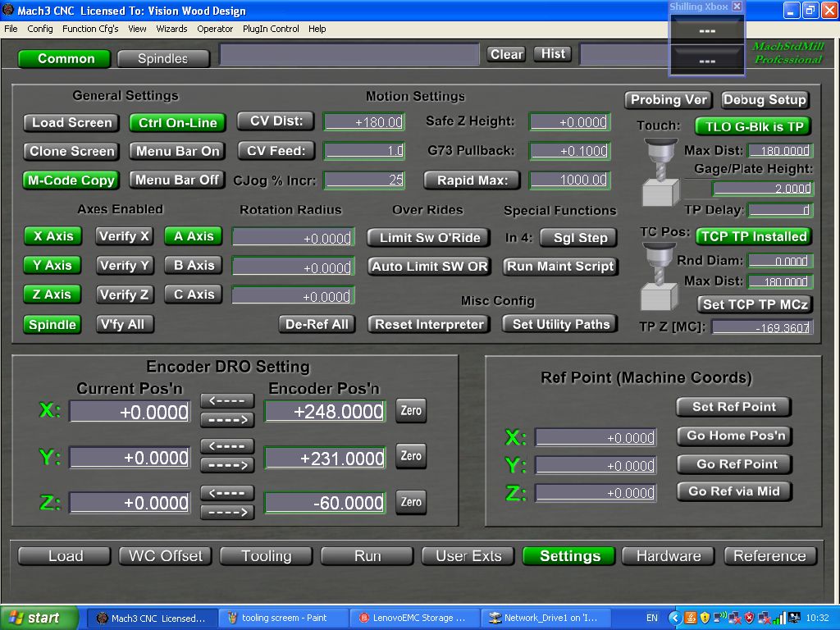Open the Config menu
The image size is (840, 630).
click(x=40, y=29)
